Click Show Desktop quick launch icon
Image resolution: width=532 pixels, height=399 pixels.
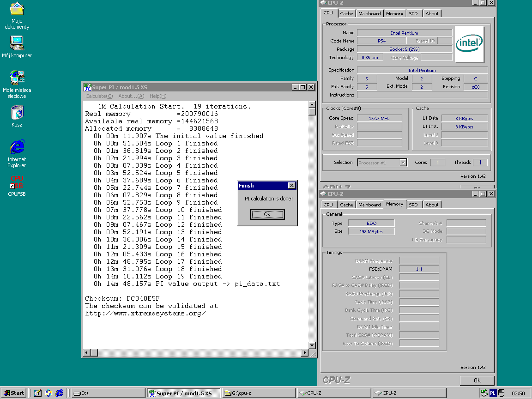point(38,393)
